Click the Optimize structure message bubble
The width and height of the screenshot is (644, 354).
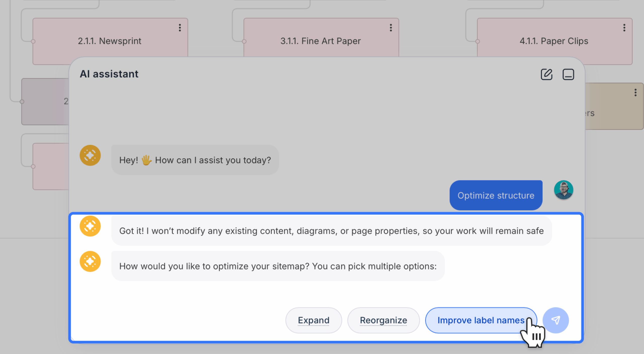[x=496, y=195]
